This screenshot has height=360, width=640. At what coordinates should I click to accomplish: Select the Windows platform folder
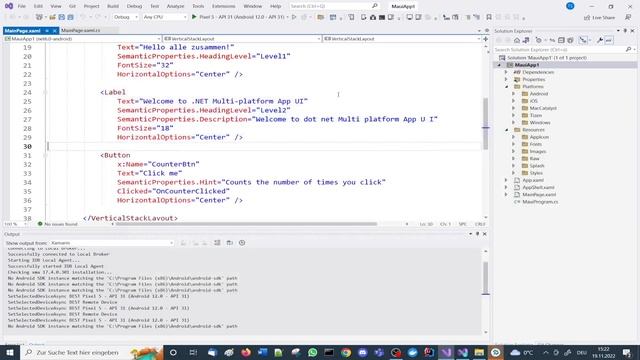(540, 122)
